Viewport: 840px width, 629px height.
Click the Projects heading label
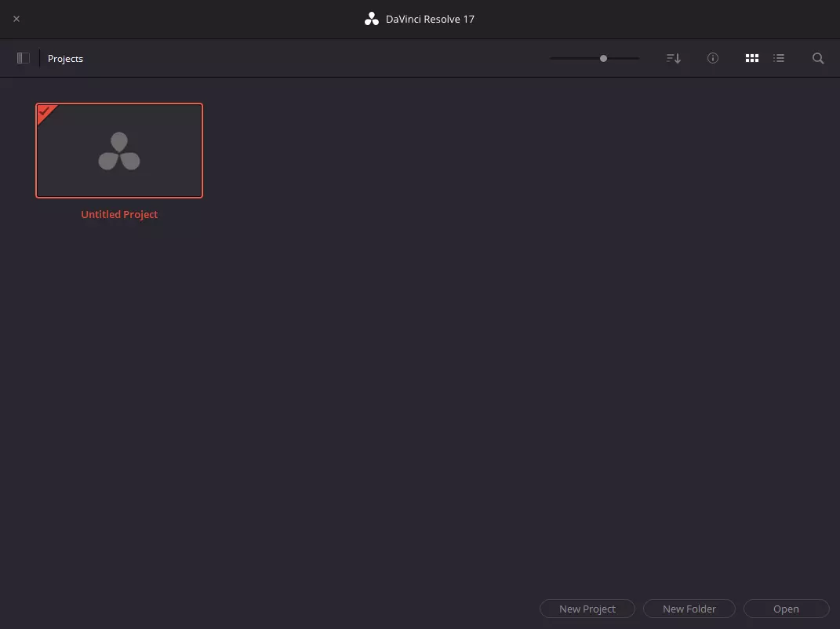pyautogui.click(x=65, y=58)
